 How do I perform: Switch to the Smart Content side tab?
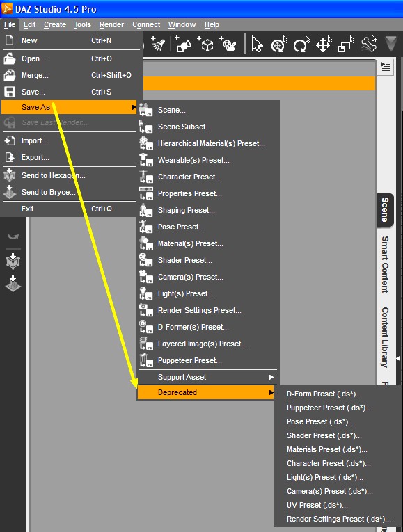(385, 264)
